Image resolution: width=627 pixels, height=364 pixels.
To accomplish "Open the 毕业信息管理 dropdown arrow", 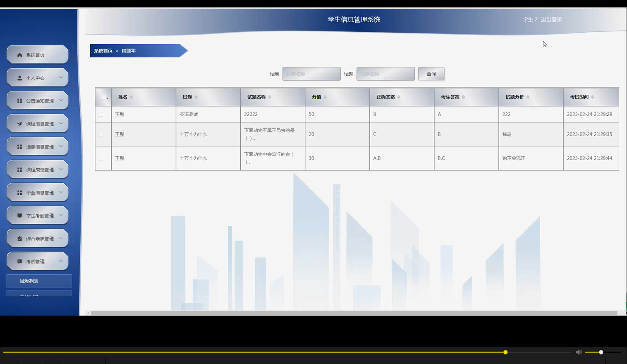I will 60,192.
